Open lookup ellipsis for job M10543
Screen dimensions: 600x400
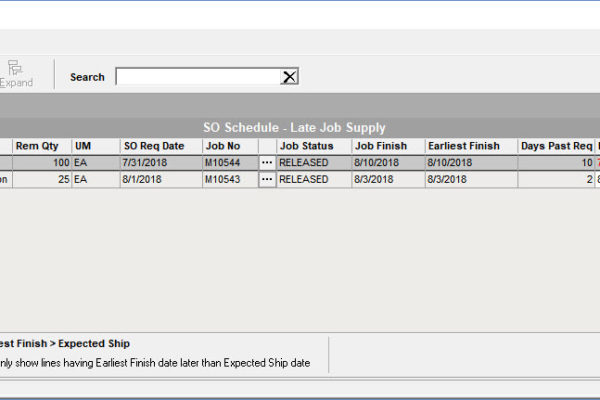[x=267, y=180]
